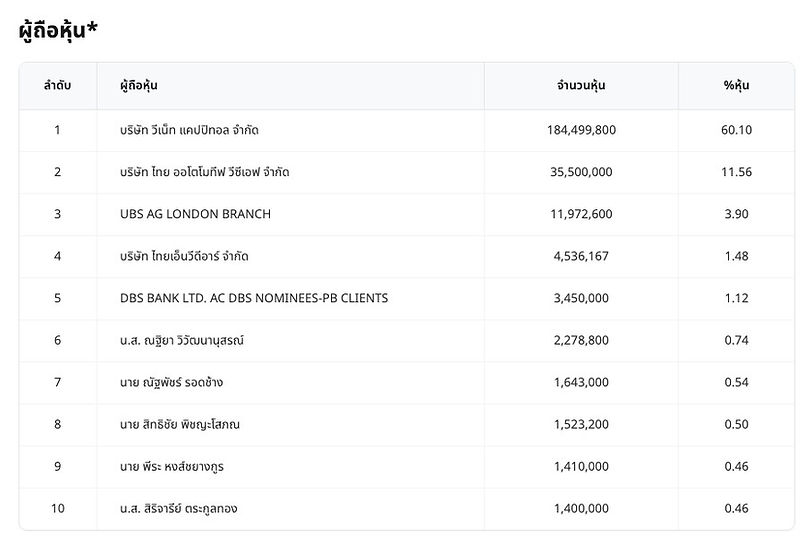Image resolution: width=812 pixels, height=552 pixels.
Task: Click rank number 10 in the table
Action: point(57,509)
